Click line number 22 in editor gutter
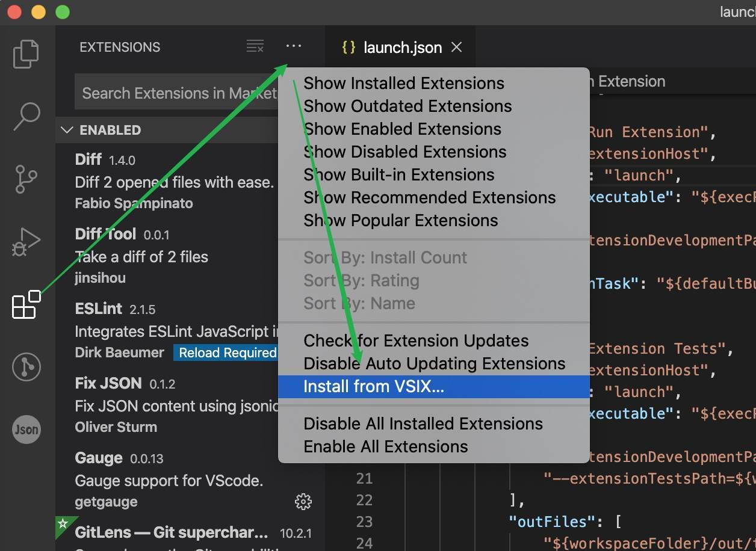756x551 pixels. click(x=364, y=500)
